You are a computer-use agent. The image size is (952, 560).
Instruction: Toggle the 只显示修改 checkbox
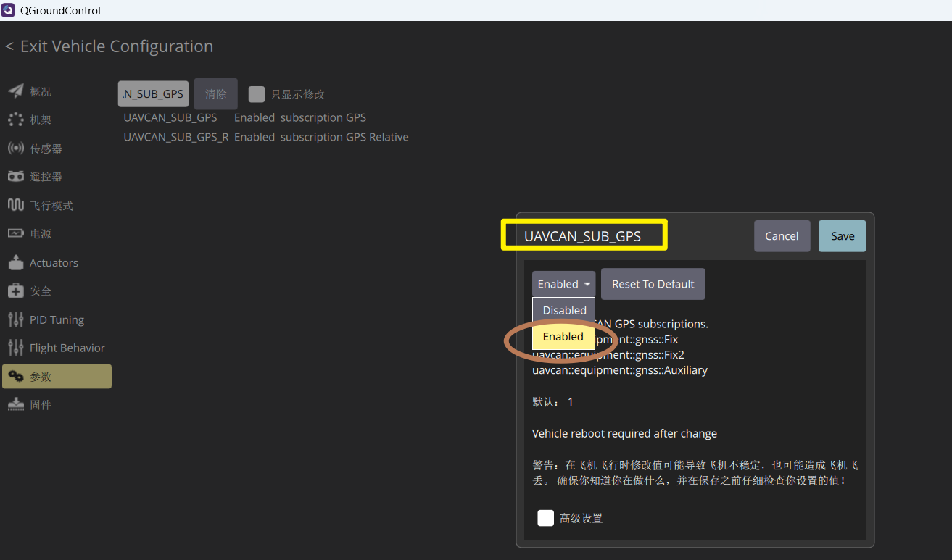point(256,94)
